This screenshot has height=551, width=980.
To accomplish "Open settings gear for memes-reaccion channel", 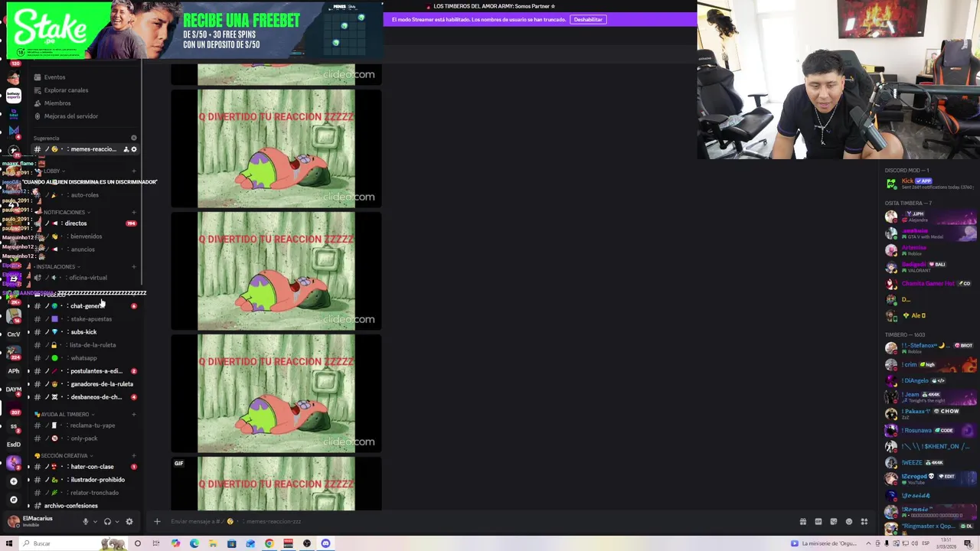I will pyautogui.click(x=134, y=149).
